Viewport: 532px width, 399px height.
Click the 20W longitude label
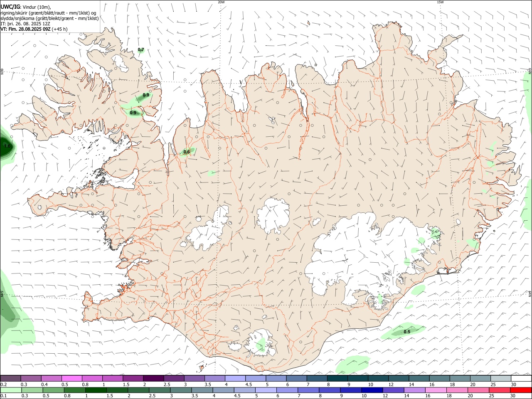coord(221,2)
